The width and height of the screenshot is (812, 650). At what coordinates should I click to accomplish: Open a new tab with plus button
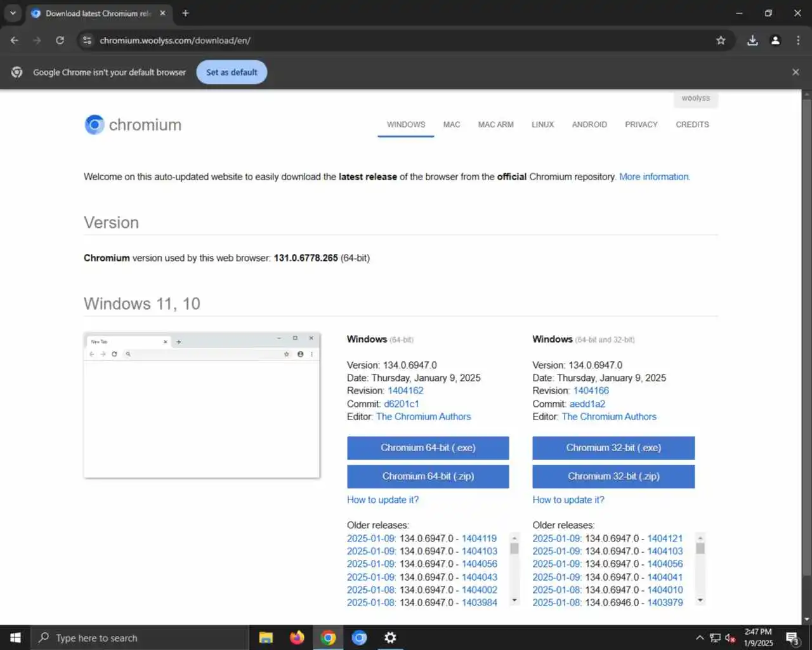[185, 13]
